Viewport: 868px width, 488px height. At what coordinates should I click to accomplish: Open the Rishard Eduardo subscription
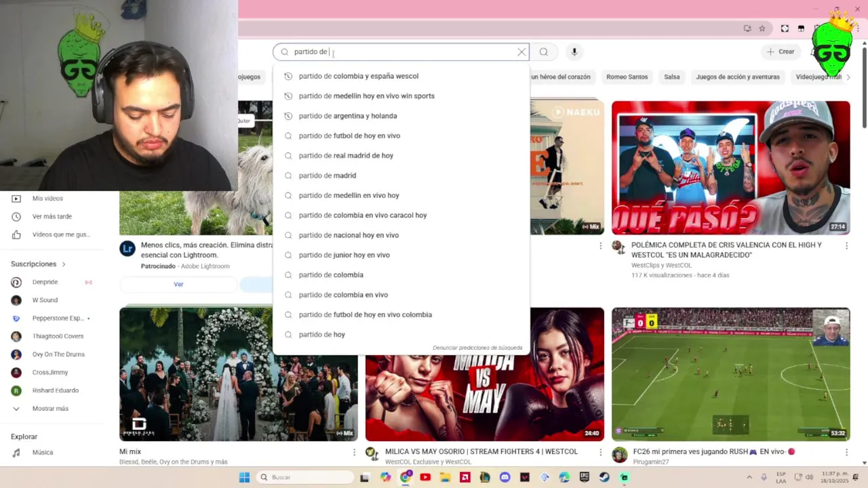[x=55, y=390]
